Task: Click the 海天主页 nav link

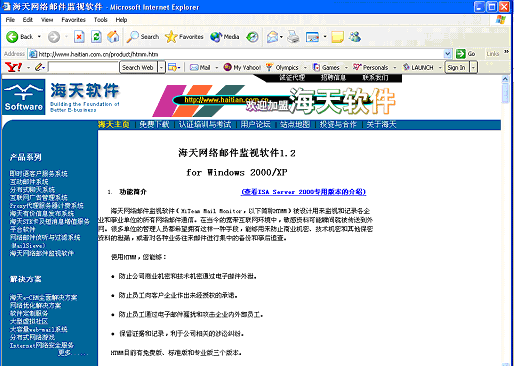Action: [114, 125]
